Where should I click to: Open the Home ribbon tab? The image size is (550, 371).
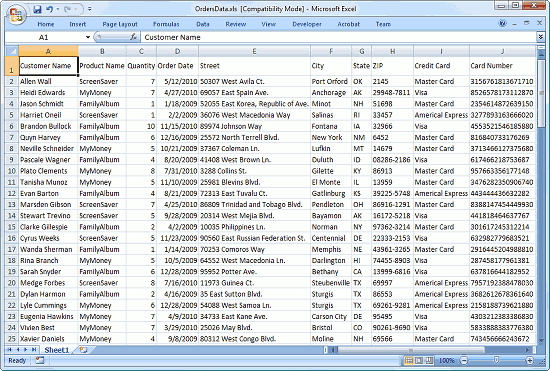point(46,24)
